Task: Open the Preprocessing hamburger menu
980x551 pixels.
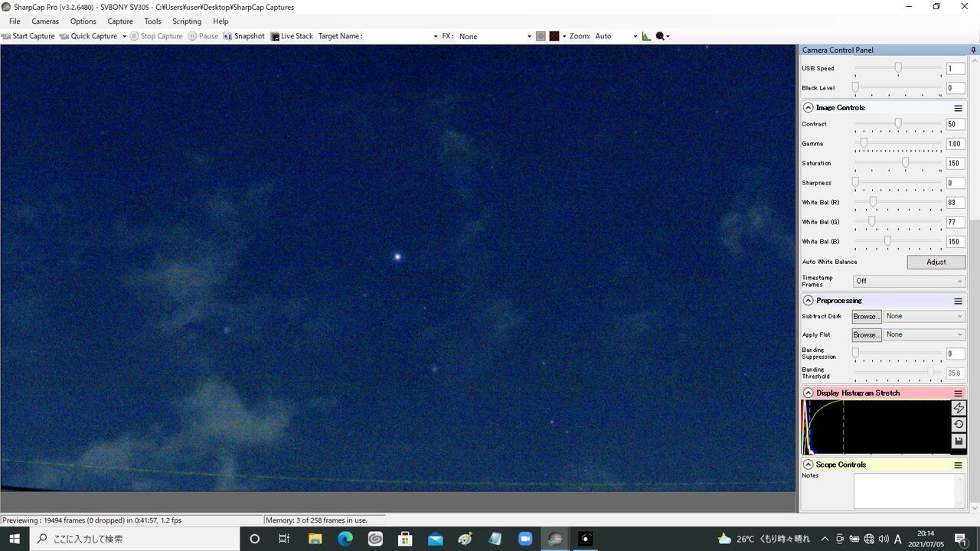Action: [x=958, y=301]
